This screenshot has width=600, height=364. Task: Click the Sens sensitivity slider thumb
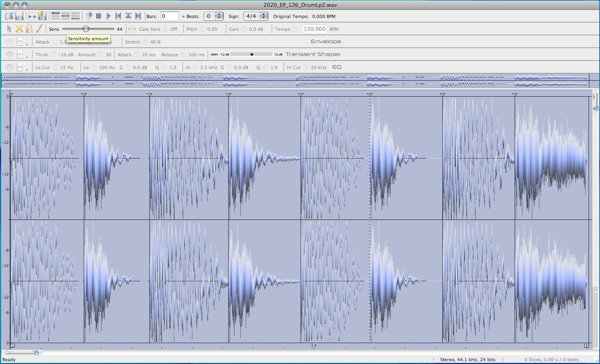86,29
